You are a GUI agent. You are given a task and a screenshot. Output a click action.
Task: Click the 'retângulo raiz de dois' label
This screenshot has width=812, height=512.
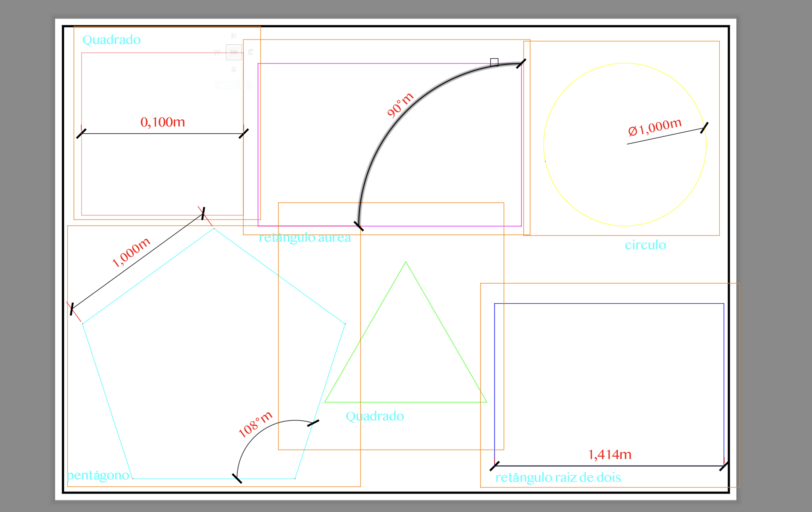pos(558,478)
